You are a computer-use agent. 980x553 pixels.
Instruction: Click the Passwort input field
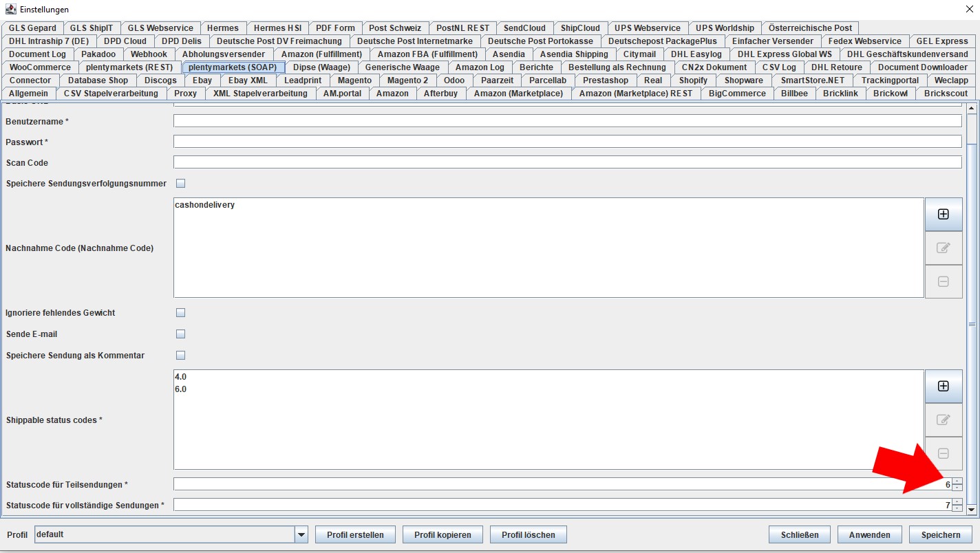coord(567,142)
